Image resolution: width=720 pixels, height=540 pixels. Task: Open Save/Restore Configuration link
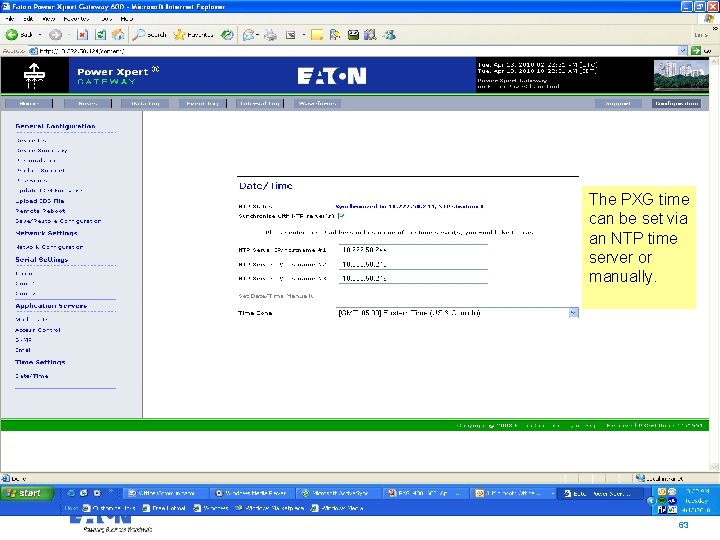point(58,221)
